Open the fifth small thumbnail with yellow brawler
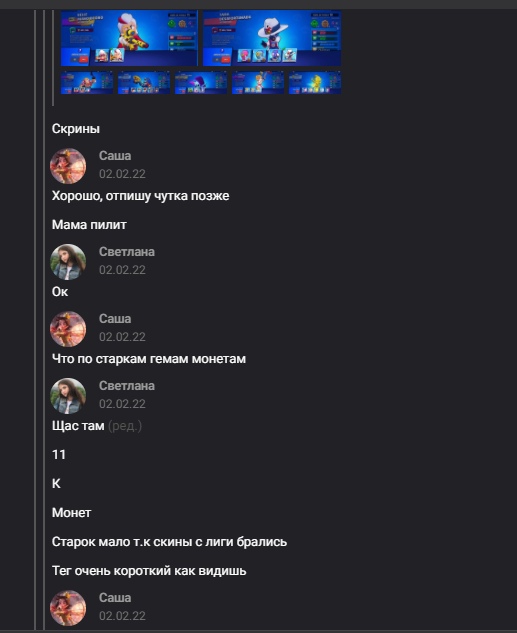This screenshot has height=633, width=517. 315,82
